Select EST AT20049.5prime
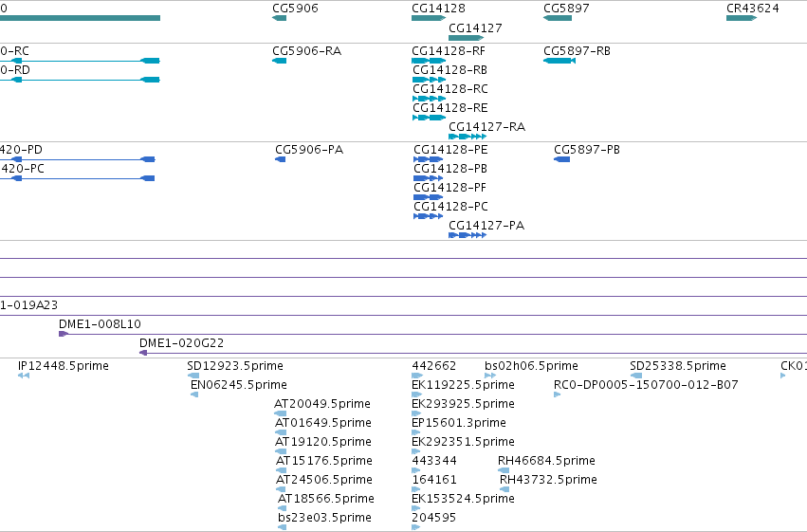Image resolution: width=807 pixels, height=532 pixels. pyautogui.click(x=322, y=404)
